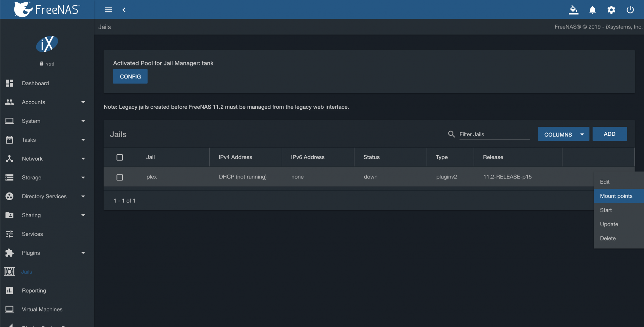This screenshot has width=644, height=327.
Task: Click the Filter Jails input field
Action: point(495,134)
